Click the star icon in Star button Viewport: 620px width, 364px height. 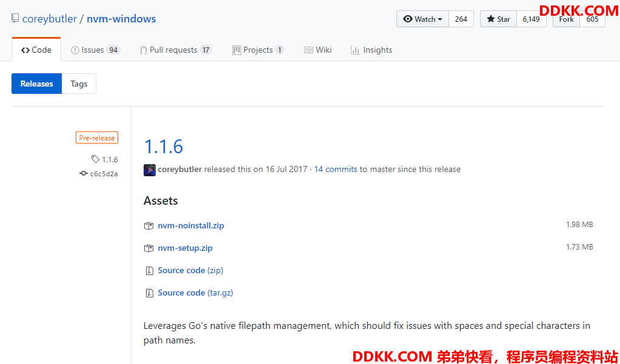491,19
